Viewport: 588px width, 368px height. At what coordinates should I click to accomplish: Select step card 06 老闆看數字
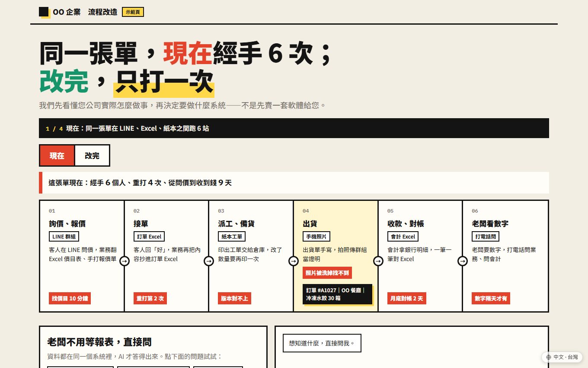click(x=505, y=256)
